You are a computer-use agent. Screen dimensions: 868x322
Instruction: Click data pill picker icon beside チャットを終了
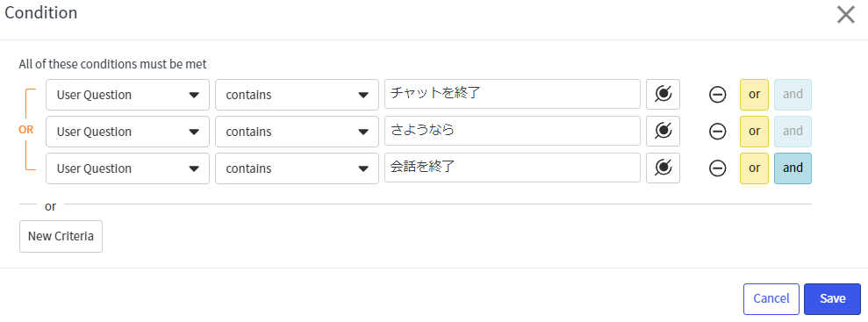[x=663, y=95]
